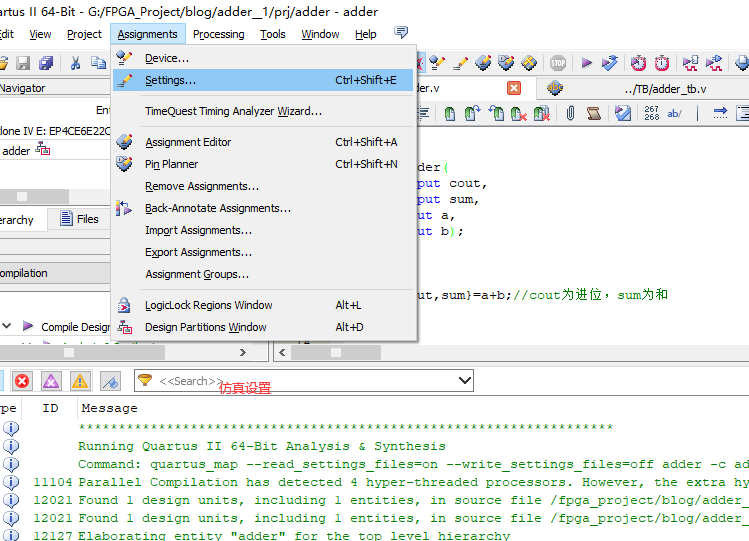
Task: Click the Copy icon in toolbar
Action: click(x=98, y=63)
